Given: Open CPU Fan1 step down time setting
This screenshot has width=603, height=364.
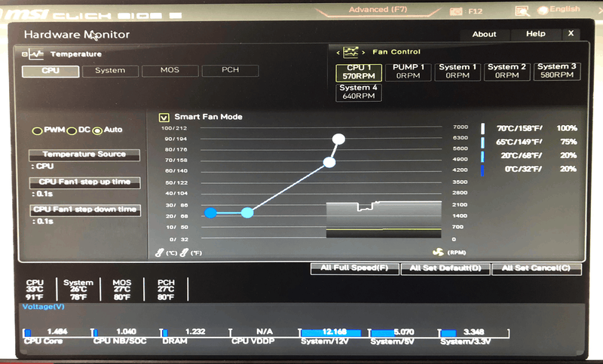Looking at the screenshot, I should [x=85, y=210].
